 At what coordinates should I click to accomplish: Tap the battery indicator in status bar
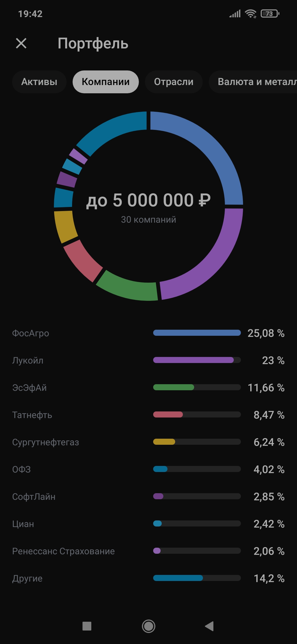pos(270,13)
